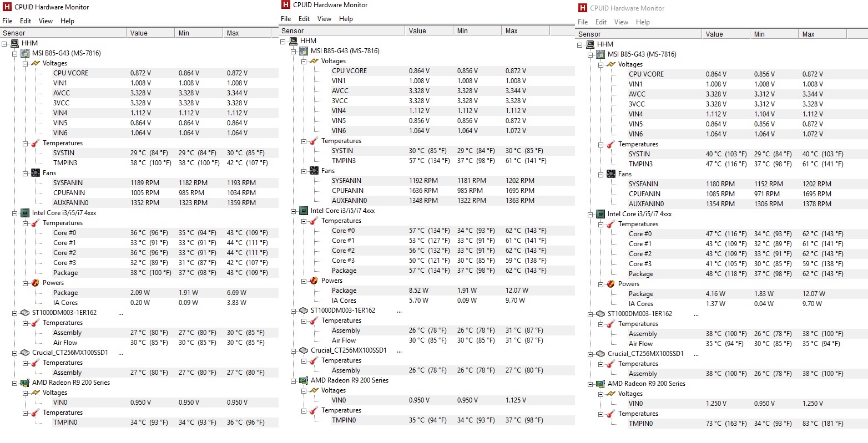Click the HHM computer icon in middle window
The height and width of the screenshot is (443, 868).
[x=294, y=41]
